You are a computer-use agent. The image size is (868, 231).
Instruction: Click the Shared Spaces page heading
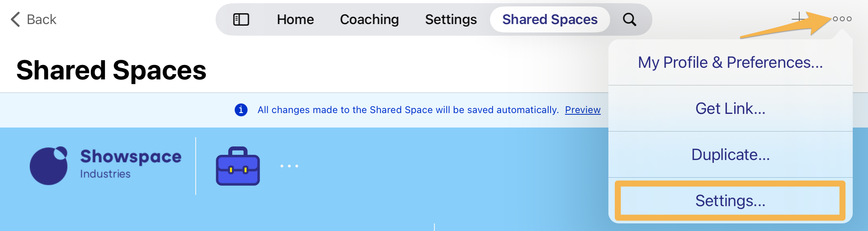112,70
